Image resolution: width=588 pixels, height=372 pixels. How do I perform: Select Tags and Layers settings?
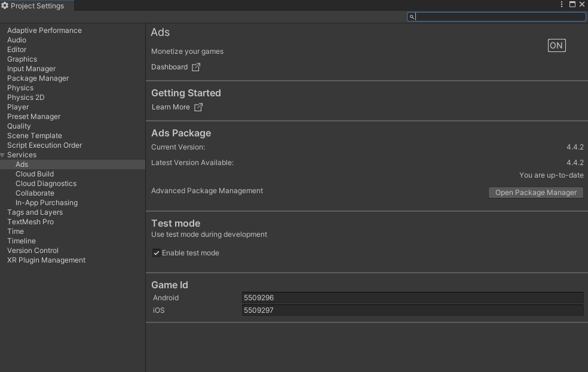coord(35,212)
